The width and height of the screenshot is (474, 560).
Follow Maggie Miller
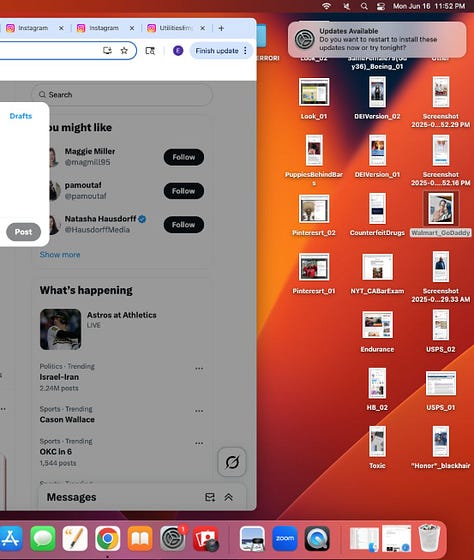[x=184, y=157]
